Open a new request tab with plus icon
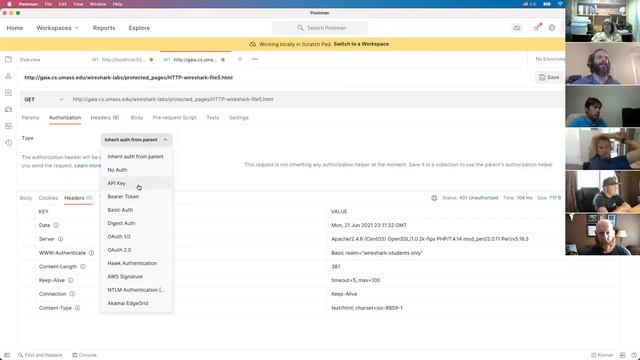The height and width of the screenshot is (360, 640). pos(240,59)
